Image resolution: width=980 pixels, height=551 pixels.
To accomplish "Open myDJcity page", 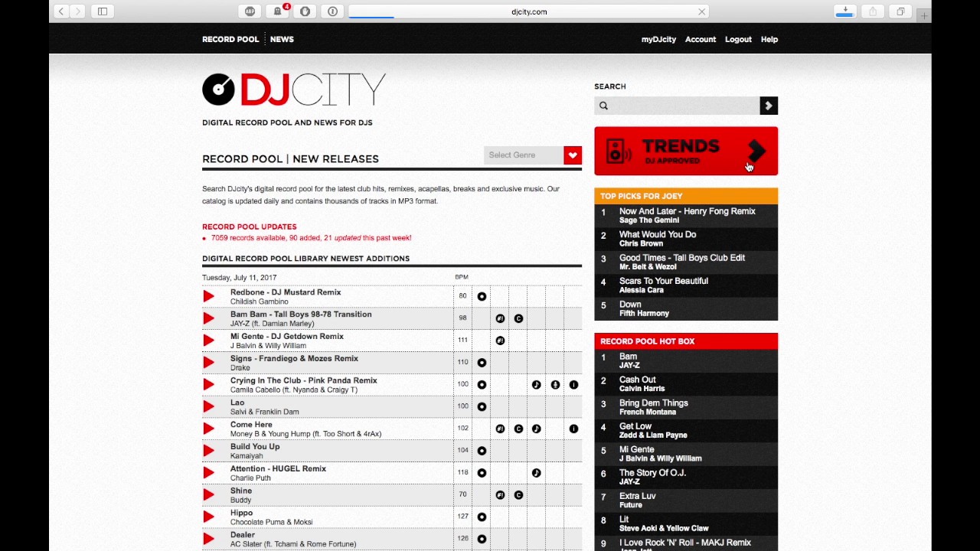I will (658, 39).
